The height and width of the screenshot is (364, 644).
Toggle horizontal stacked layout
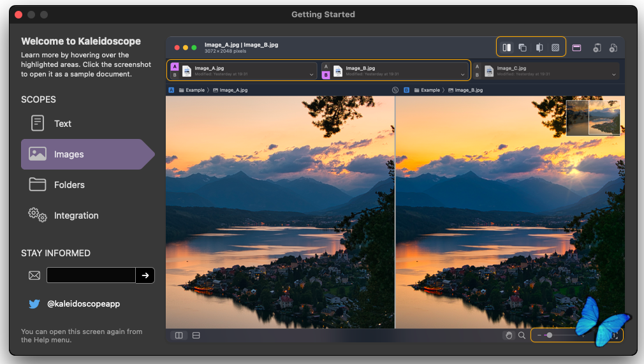pyautogui.click(x=196, y=335)
